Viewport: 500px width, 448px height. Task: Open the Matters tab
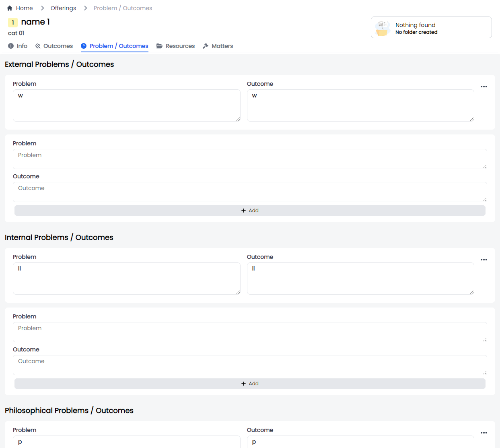(218, 46)
